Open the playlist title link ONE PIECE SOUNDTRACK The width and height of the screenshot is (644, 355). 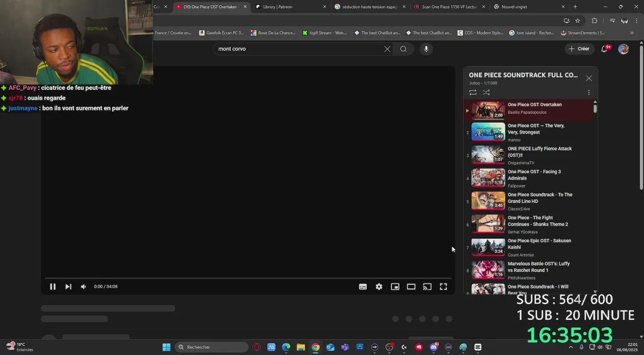pyautogui.click(x=523, y=75)
